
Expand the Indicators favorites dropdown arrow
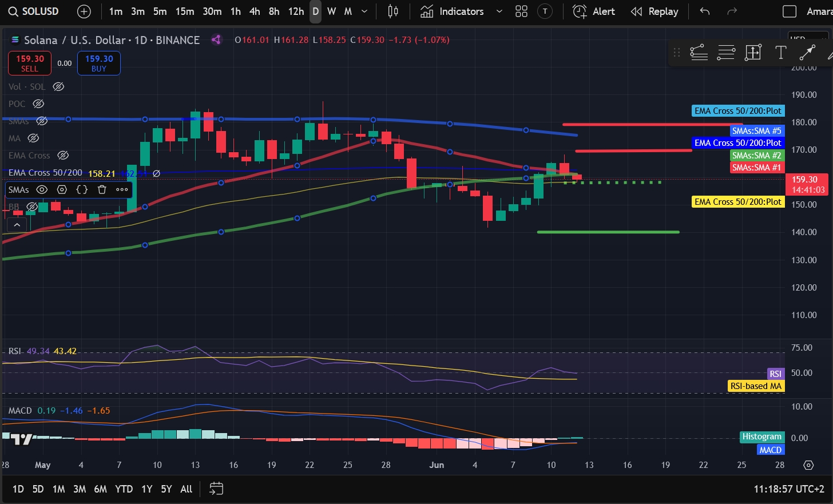tap(499, 11)
